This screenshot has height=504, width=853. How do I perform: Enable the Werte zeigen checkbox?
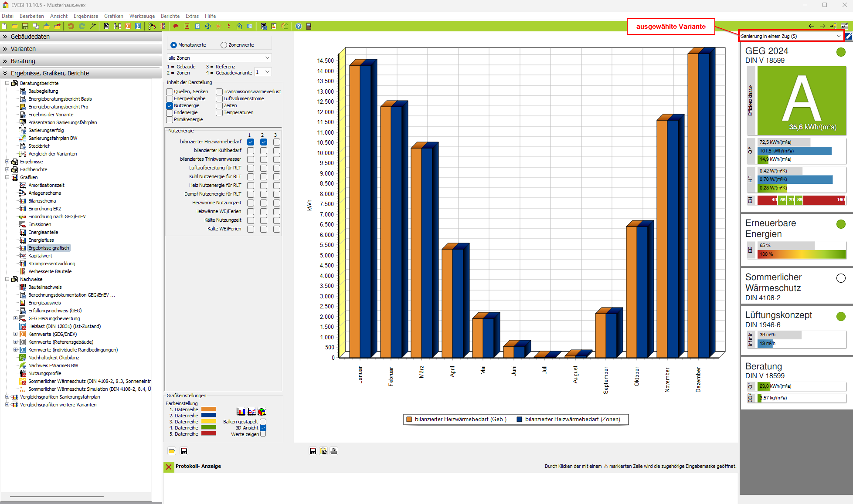[263, 434]
